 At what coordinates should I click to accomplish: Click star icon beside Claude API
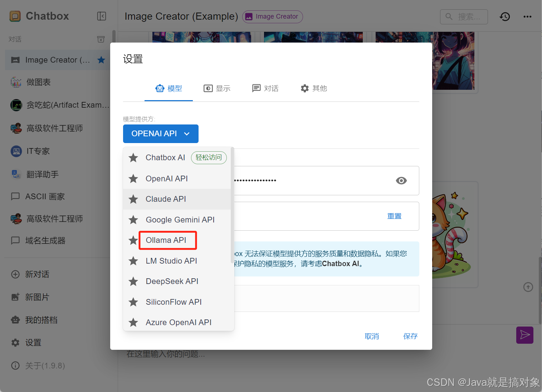pos(133,199)
